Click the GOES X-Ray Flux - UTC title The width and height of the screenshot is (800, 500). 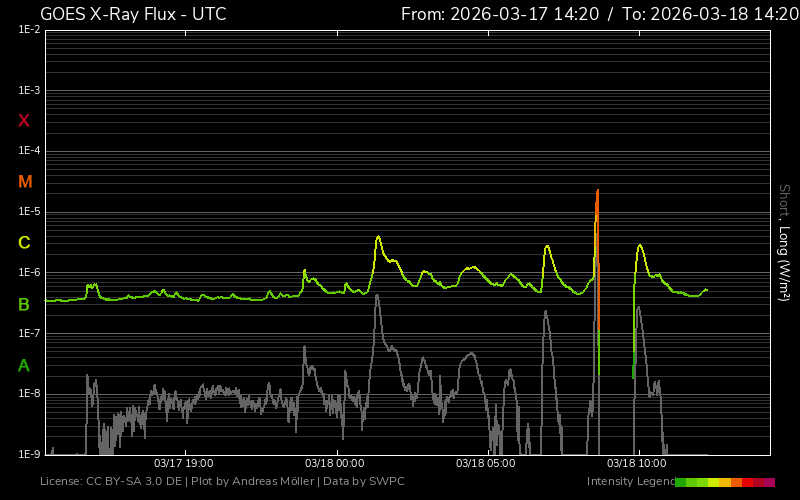click(133, 14)
